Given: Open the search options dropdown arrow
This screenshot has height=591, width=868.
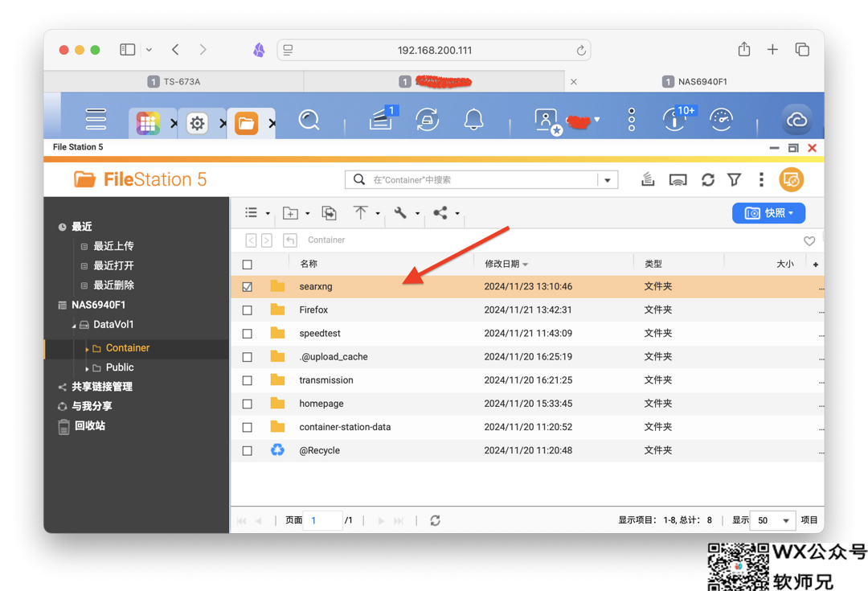Looking at the screenshot, I should 608,180.
